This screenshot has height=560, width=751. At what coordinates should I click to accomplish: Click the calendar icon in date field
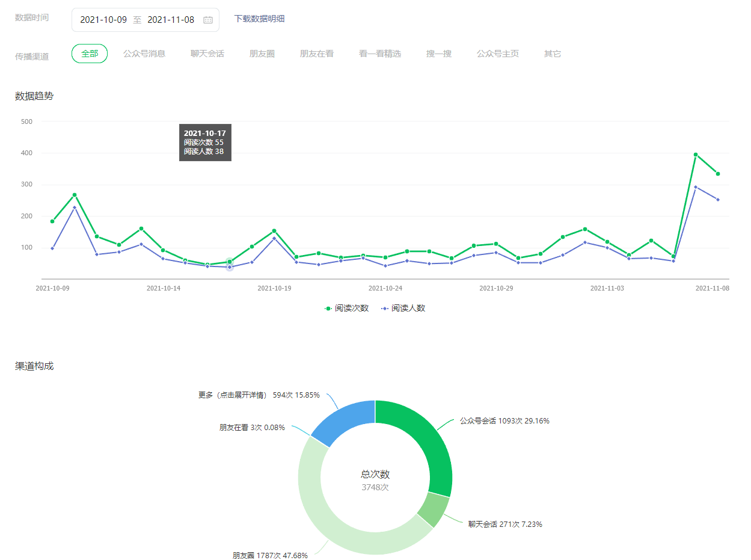(x=208, y=20)
